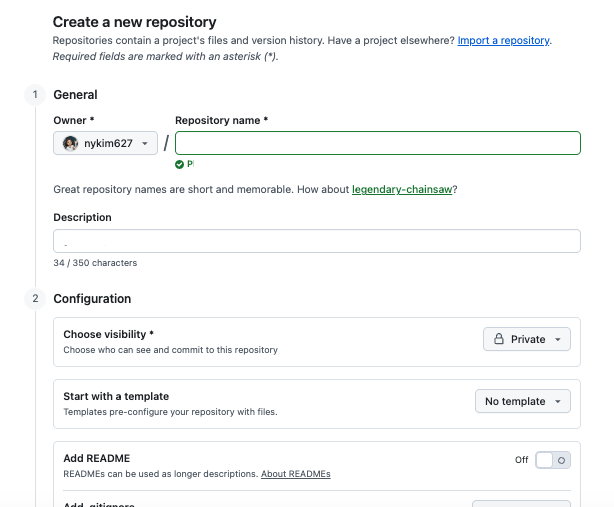
Task: Click the green checkmark availability icon
Action: click(x=179, y=164)
